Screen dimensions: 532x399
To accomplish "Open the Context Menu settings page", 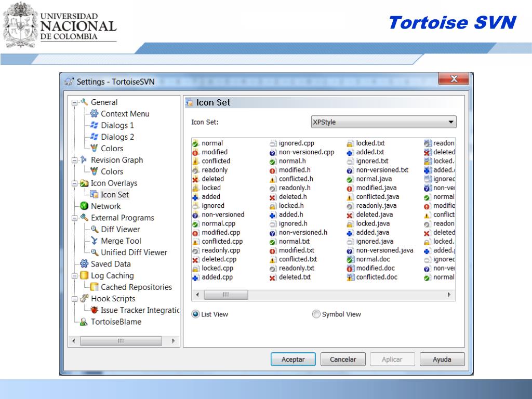I will pos(125,114).
